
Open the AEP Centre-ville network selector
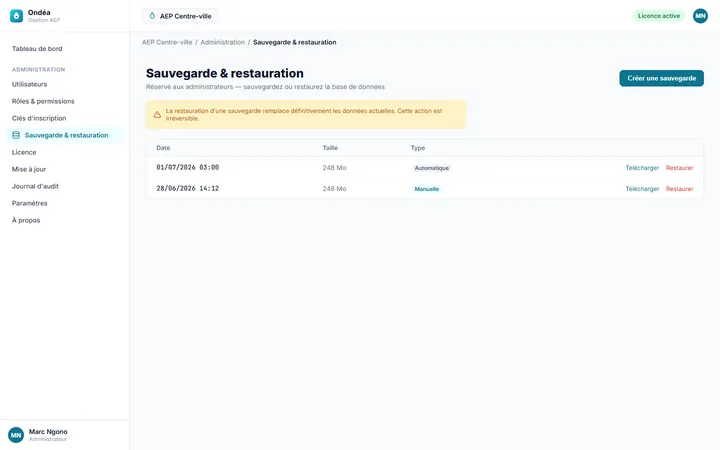pyautogui.click(x=180, y=16)
